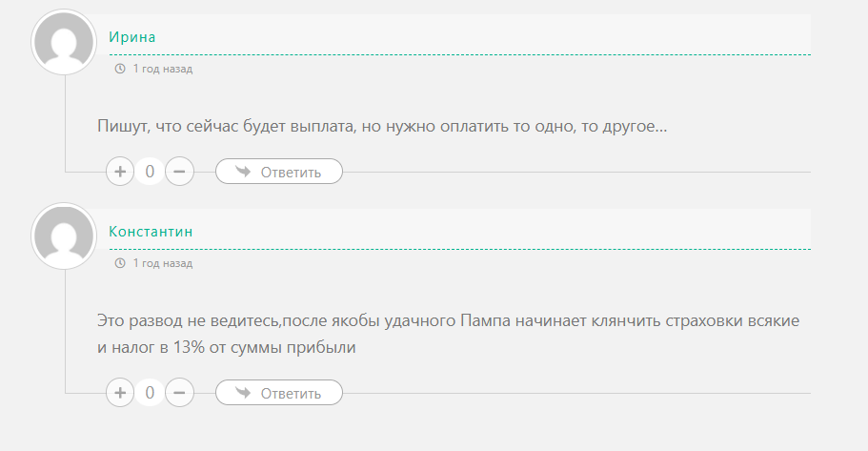Click the '1 год назад' timestamp on Константин's comment

[163, 263]
